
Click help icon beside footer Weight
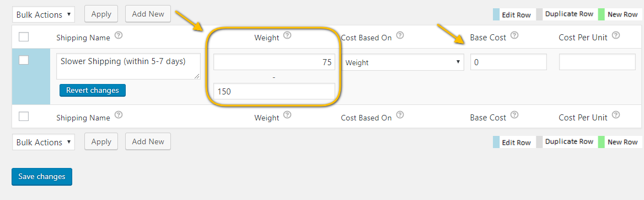[x=287, y=115]
